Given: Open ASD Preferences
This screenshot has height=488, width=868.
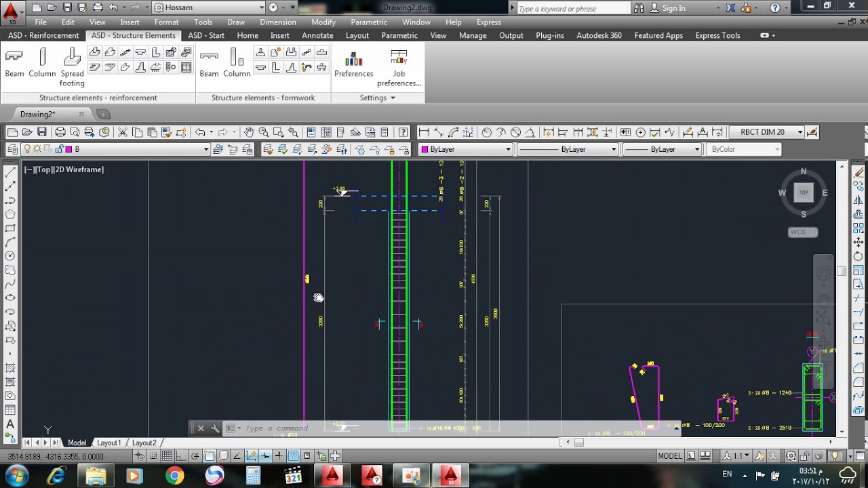Looking at the screenshot, I should tap(353, 63).
